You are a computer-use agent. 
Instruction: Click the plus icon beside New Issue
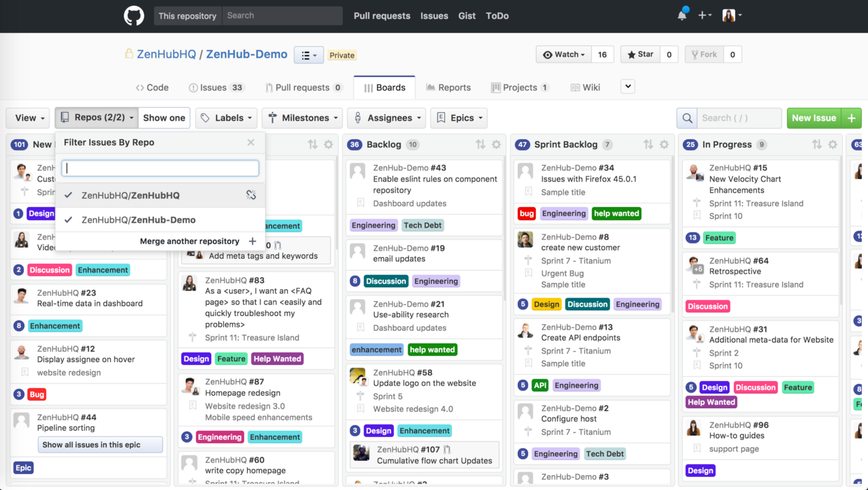[x=851, y=118]
